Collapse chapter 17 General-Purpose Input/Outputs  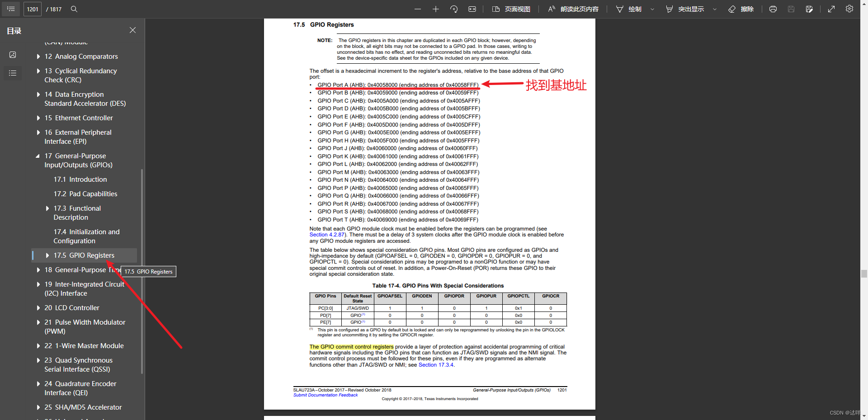point(38,156)
